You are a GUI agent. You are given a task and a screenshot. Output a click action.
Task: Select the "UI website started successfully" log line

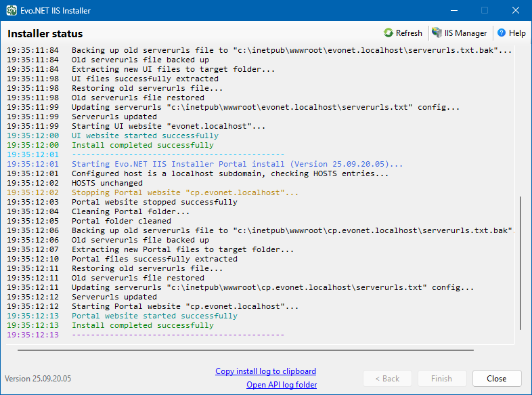pyautogui.click(x=145, y=136)
